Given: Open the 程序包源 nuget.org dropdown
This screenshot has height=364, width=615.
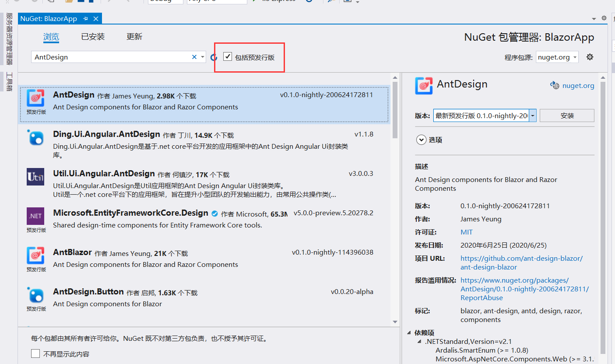Looking at the screenshot, I should click(557, 57).
